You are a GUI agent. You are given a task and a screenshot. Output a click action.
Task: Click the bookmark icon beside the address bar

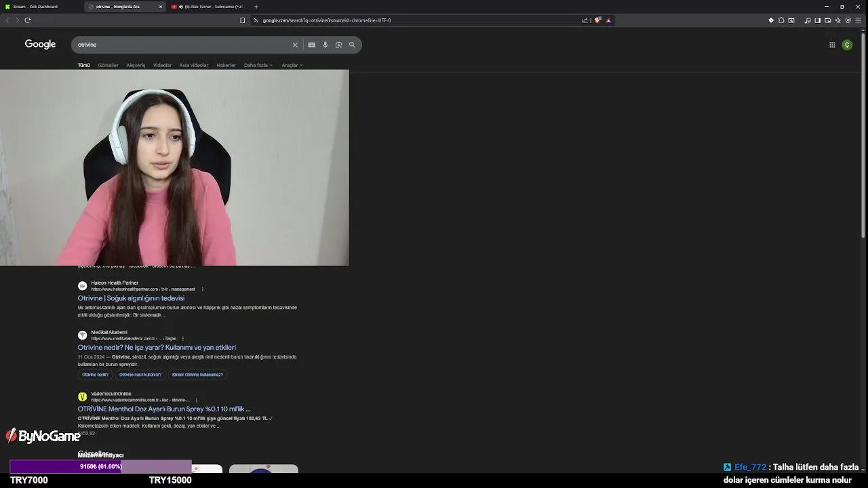pyautogui.click(x=242, y=20)
